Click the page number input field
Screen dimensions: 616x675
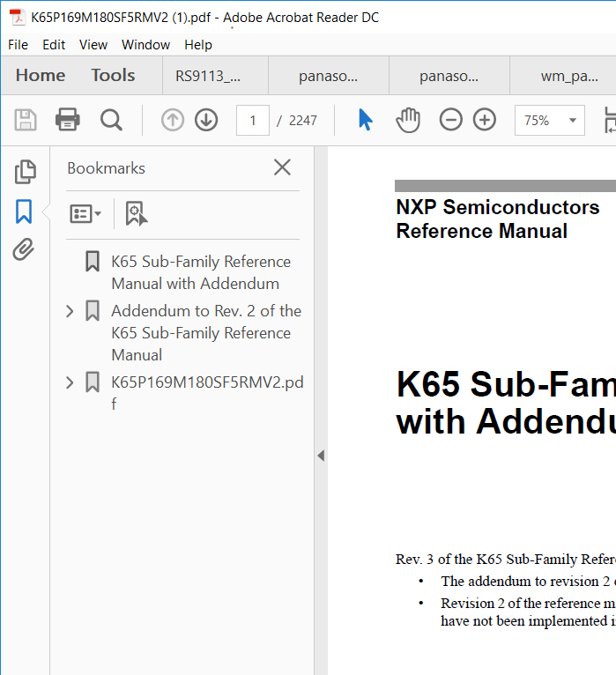[x=253, y=120]
